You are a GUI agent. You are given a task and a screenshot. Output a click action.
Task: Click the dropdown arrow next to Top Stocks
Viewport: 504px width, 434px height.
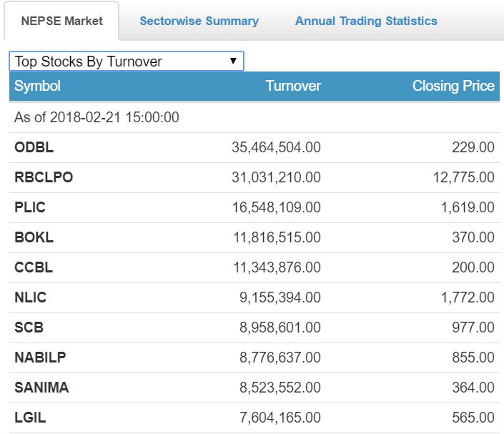point(233,61)
